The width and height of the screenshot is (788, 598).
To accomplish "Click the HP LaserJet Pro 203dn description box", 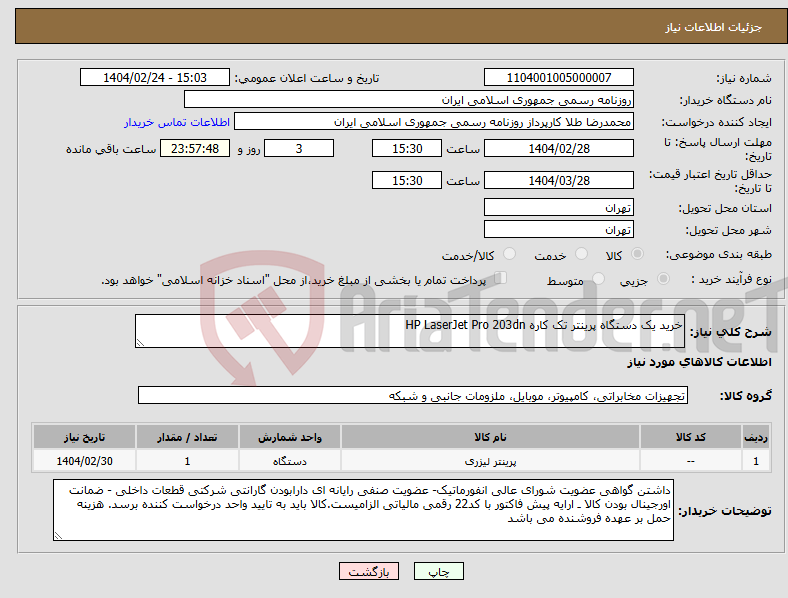I will 410,331.
